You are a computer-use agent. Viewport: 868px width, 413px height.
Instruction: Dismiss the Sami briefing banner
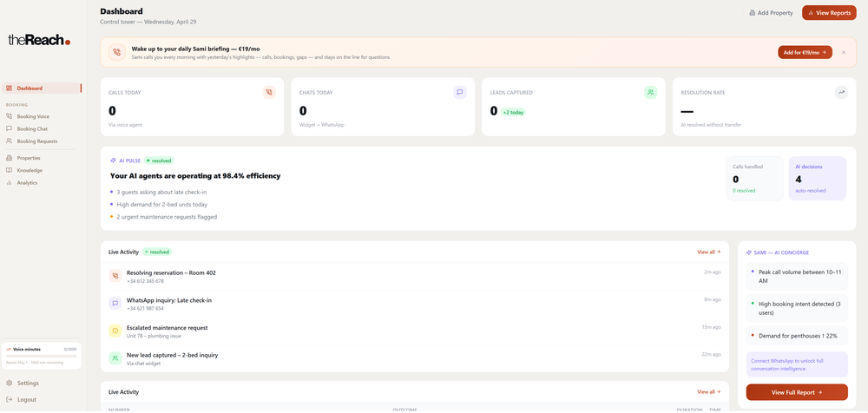(x=844, y=52)
